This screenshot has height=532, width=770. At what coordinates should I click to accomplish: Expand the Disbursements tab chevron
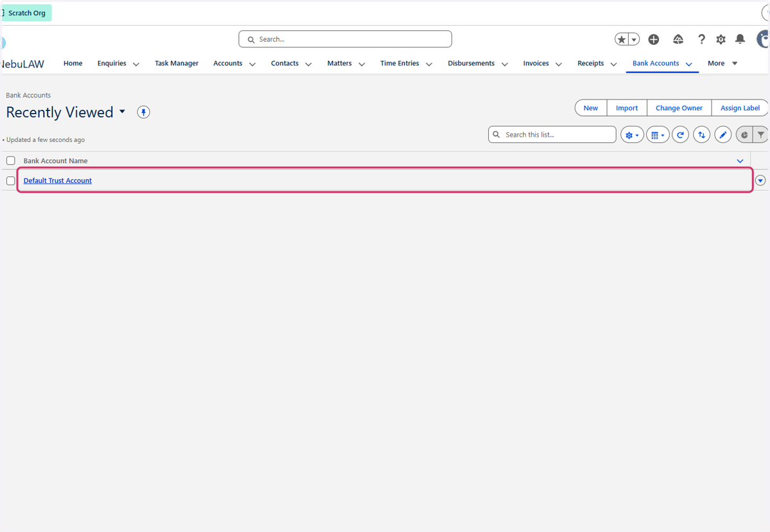(505, 64)
